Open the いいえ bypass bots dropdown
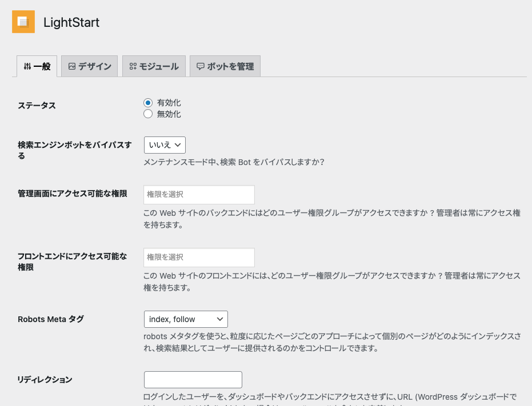532x406 pixels. click(x=165, y=145)
